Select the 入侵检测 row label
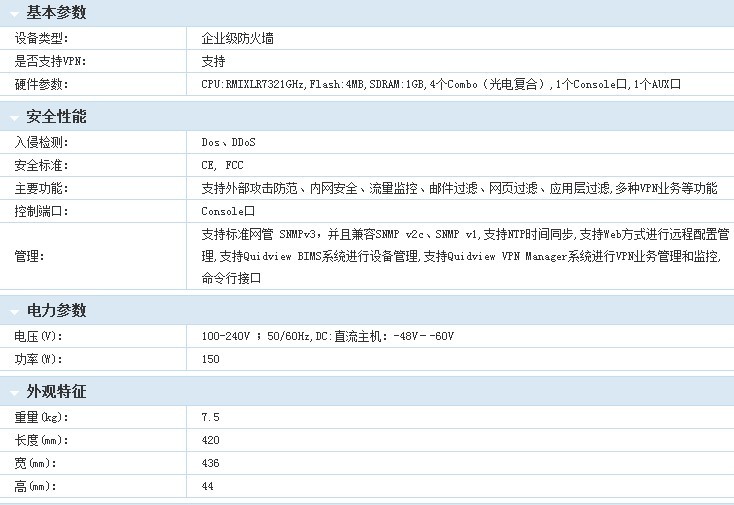The image size is (734, 505). pos(41,142)
